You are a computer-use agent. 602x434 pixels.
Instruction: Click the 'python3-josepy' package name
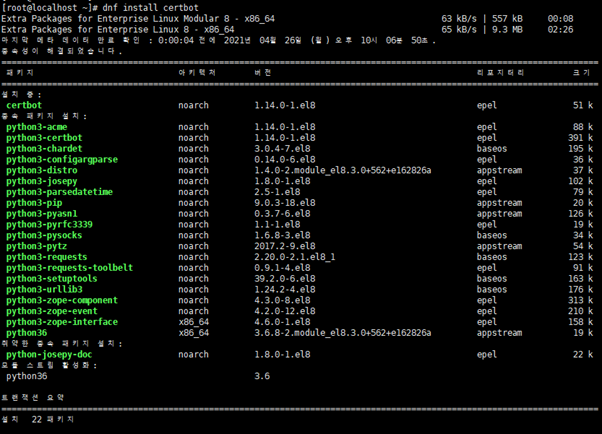pyautogui.click(x=41, y=181)
